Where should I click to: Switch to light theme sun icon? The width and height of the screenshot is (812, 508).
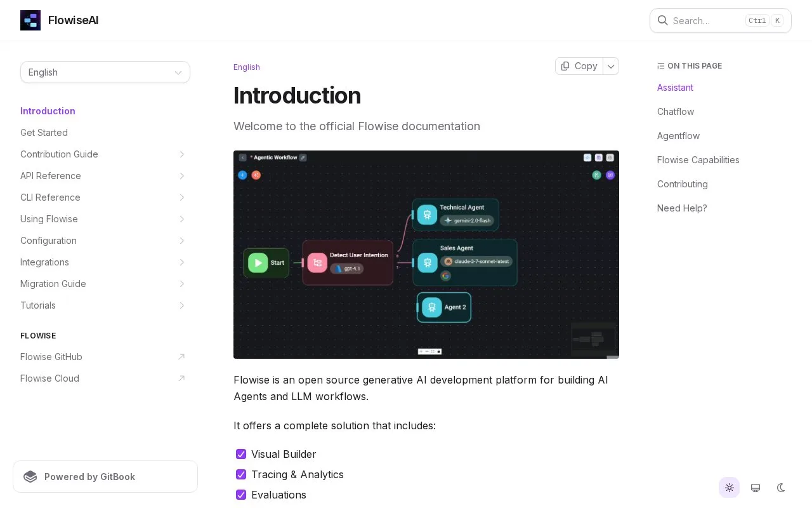point(730,488)
